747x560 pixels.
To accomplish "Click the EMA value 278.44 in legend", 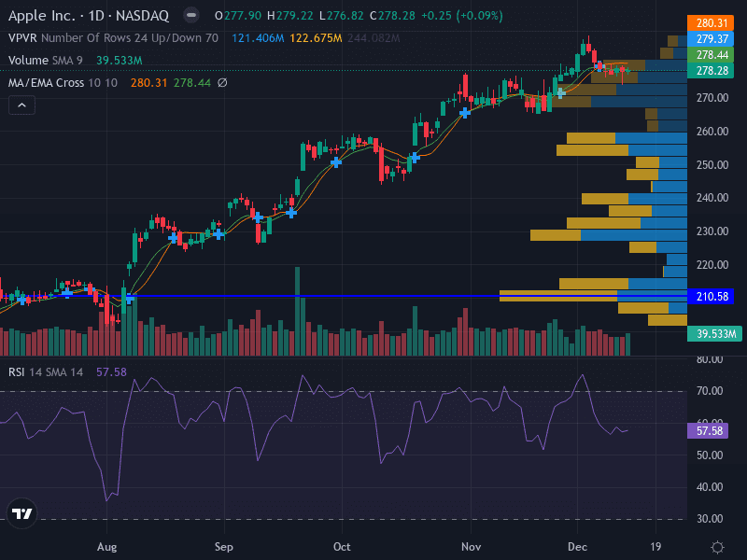I will [x=192, y=83].
